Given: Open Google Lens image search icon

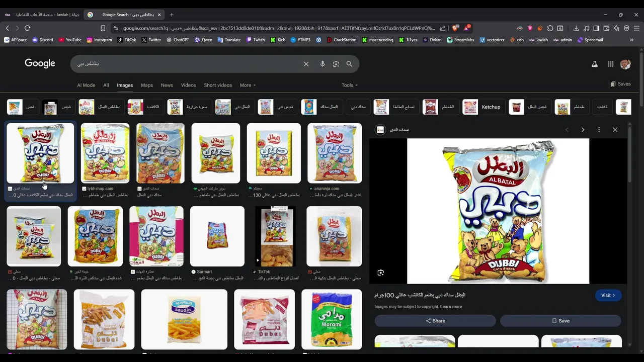Looking at the screenshot, I should click(336, 64).
